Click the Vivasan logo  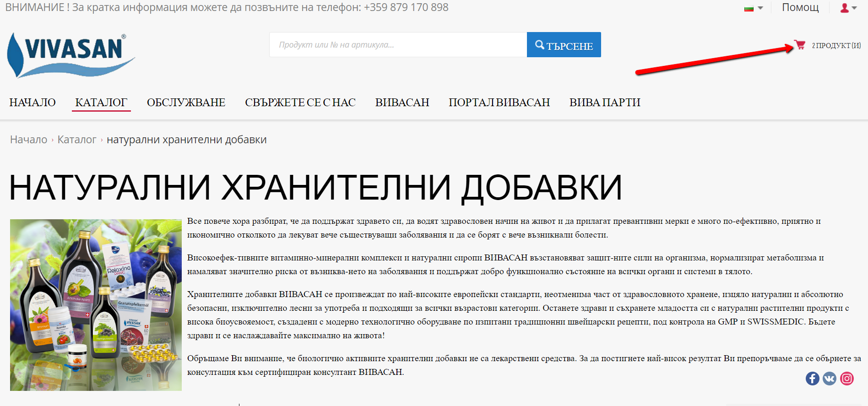point(71,55)
